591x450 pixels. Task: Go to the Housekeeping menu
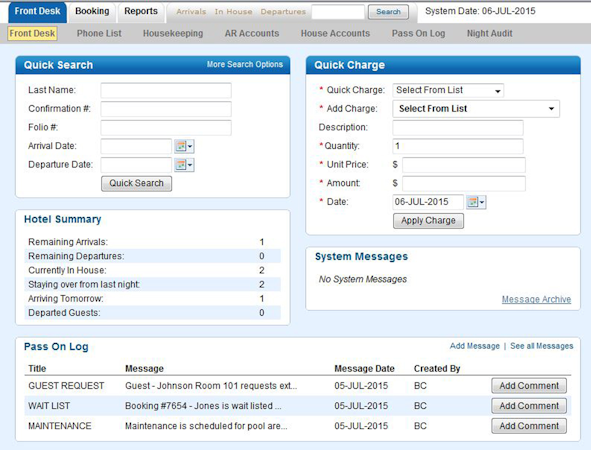(x=173, y=34)
